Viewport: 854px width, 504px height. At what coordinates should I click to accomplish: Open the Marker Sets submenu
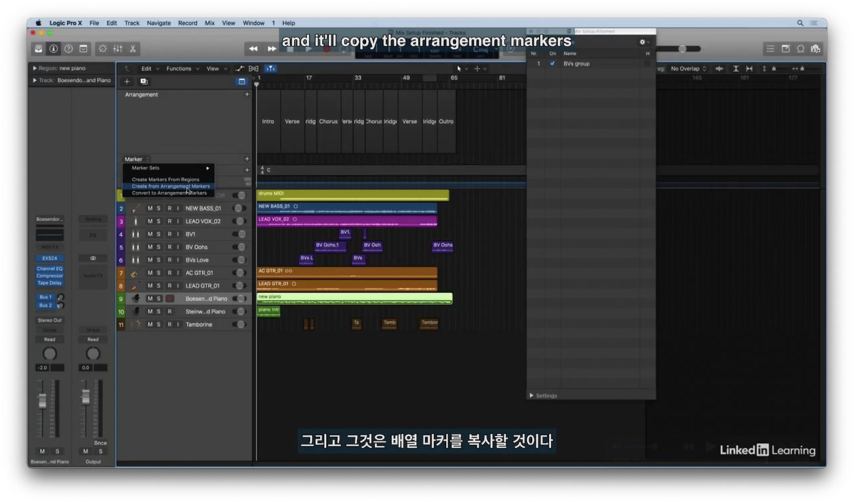pyautogui.click(x=168, y=168)
